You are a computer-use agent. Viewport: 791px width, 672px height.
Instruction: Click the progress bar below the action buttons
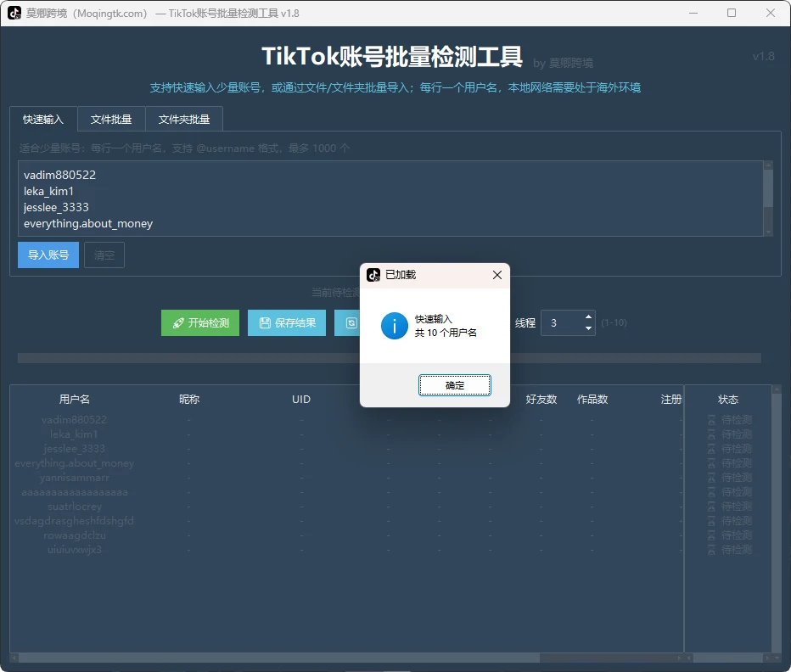[x=390, y=358]
